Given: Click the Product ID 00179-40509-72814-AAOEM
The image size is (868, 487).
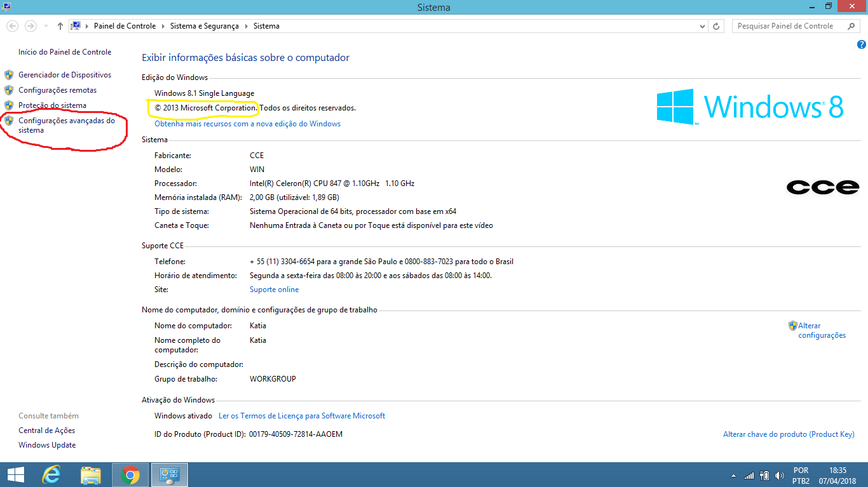Looking at the screenshot, I should coord(296,434).
